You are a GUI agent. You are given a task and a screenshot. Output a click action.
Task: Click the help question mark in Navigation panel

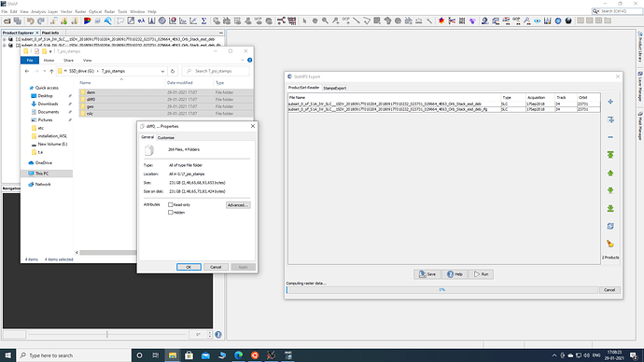click(x=218, y=335)
